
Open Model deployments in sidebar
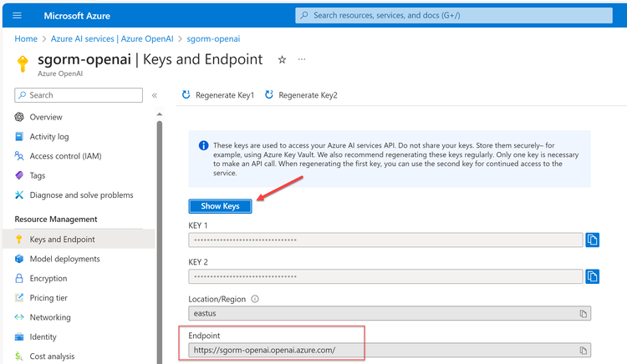pyautogui.click(x=64, y=259)
